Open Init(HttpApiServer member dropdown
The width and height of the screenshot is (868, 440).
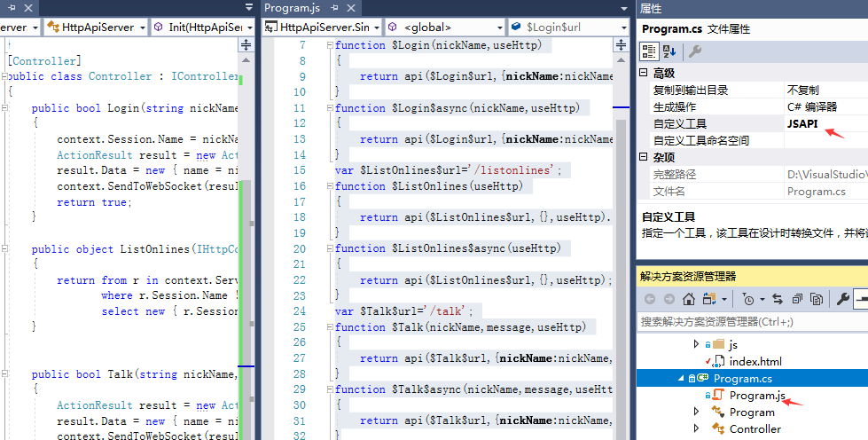[250, 27]
